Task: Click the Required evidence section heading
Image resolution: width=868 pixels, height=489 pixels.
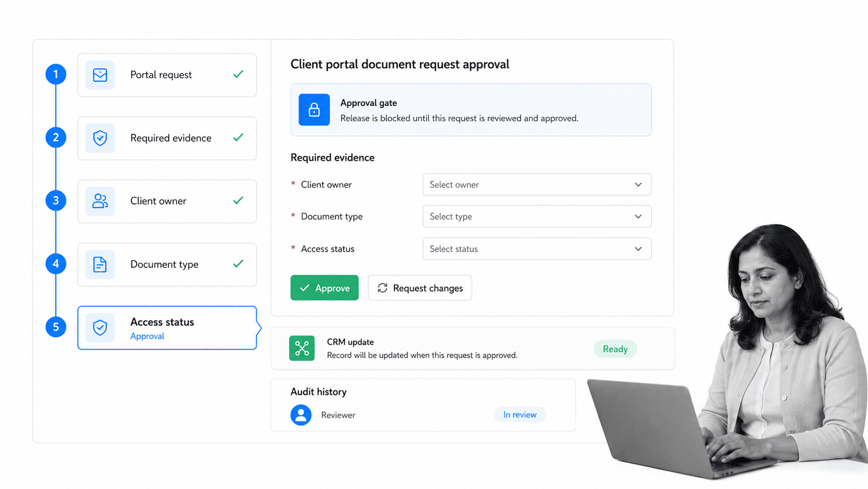Action: 332,157
